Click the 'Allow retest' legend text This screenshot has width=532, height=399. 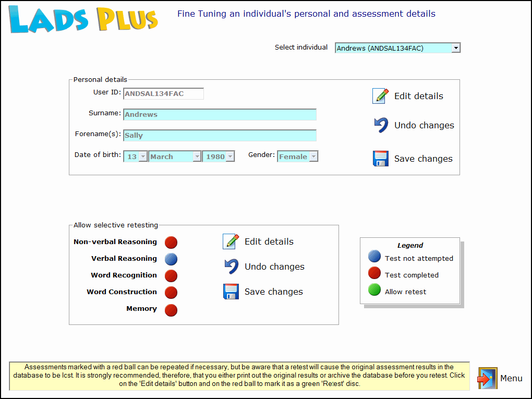405,292
